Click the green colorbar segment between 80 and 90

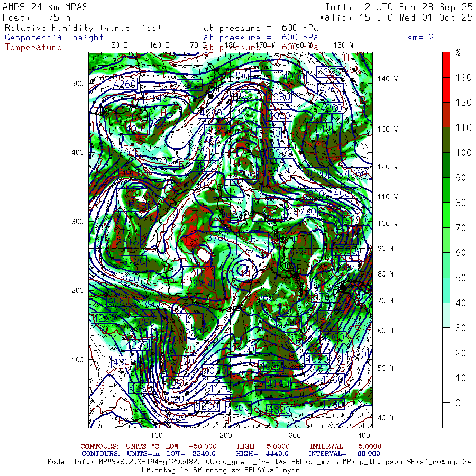[446, 190]
